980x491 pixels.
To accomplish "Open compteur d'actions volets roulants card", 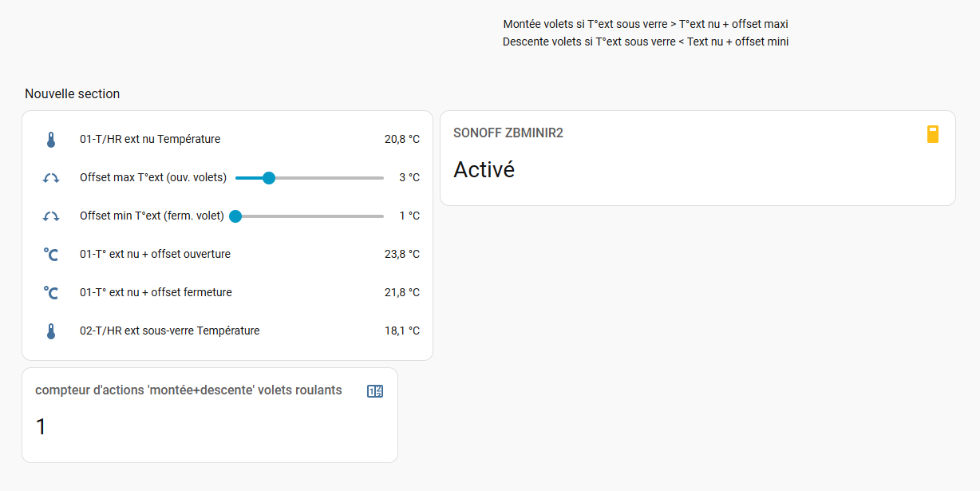I will pos(188,390).
